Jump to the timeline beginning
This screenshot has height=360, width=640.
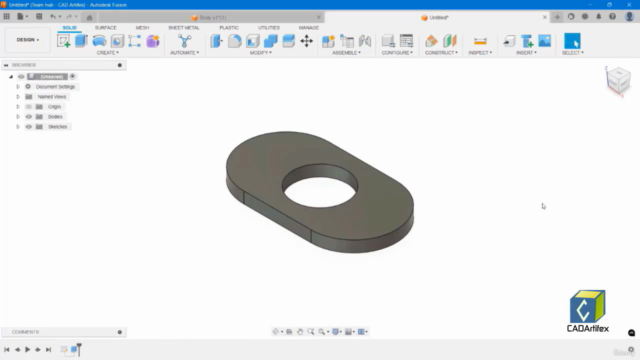(7, 349)
